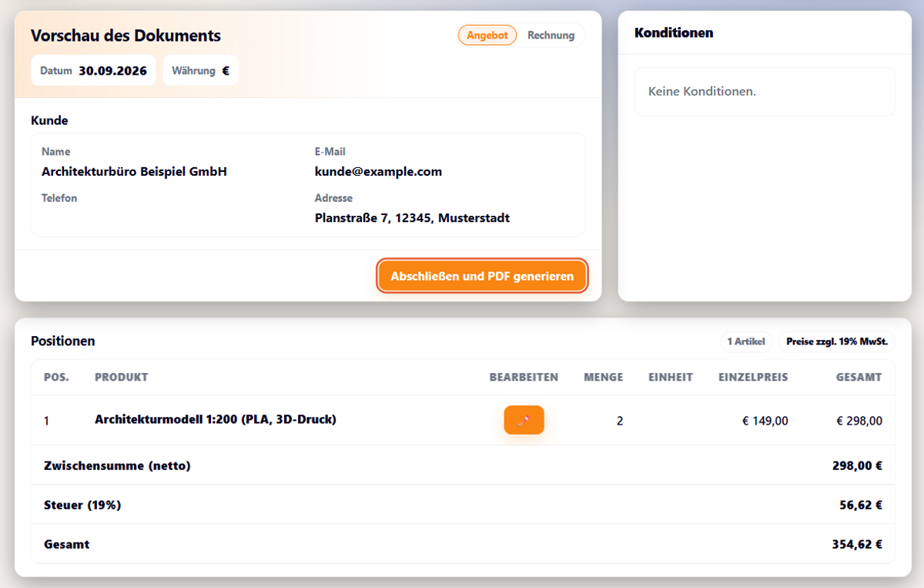Click the POS. column header
The height and width of the screenshot is (588, 924).
[x=56, y=377]
